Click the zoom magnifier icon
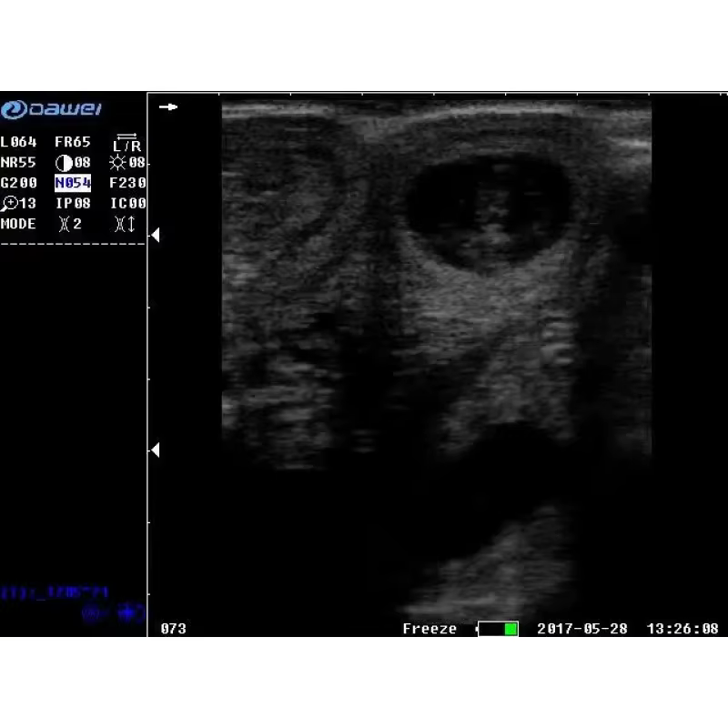Image resolution: width=728 pixels, height=728 pixels. (9, 203)
